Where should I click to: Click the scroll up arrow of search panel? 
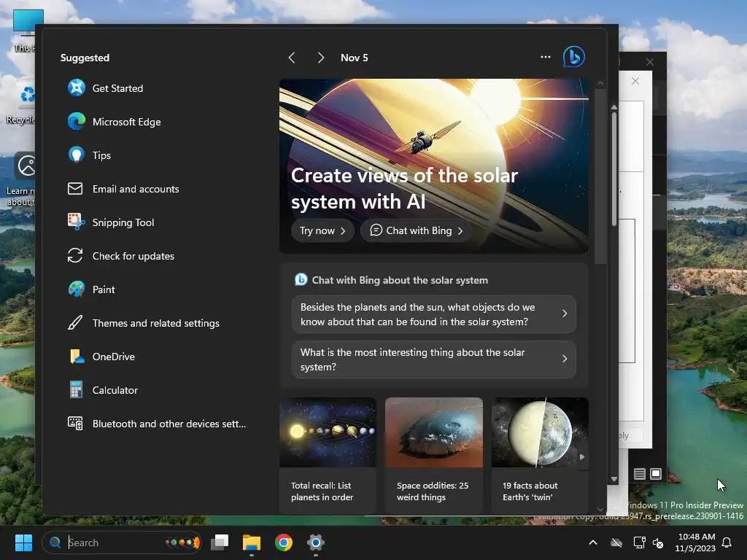pyautogui.click(x=600, y=83)
